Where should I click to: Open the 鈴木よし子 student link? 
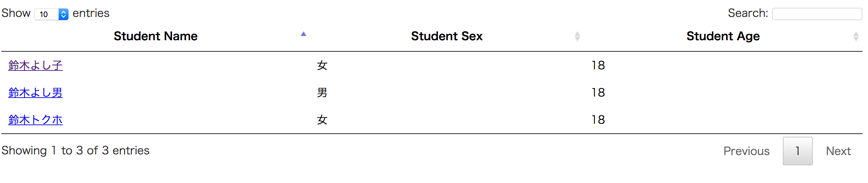(x=35, y=65)
